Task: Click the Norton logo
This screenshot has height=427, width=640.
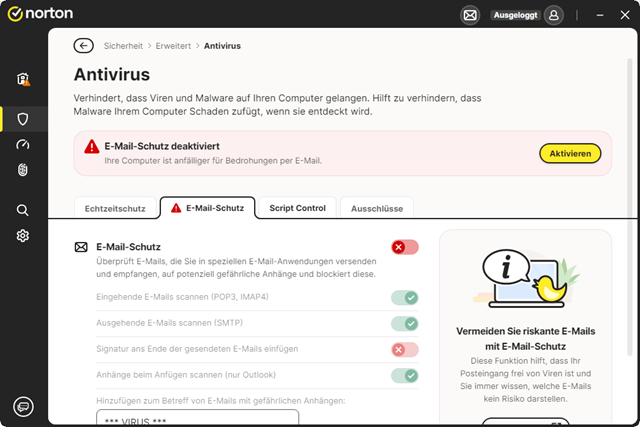Action: 40,13
